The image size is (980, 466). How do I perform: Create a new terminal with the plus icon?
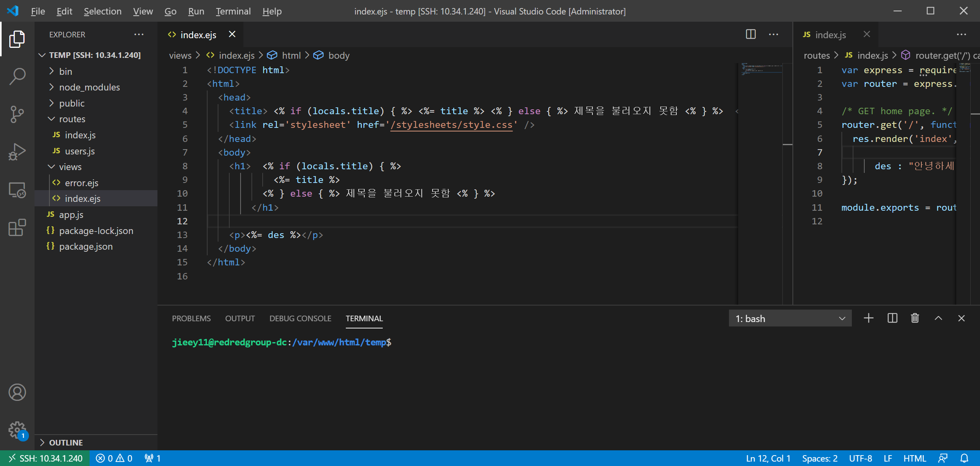[868, 318]
